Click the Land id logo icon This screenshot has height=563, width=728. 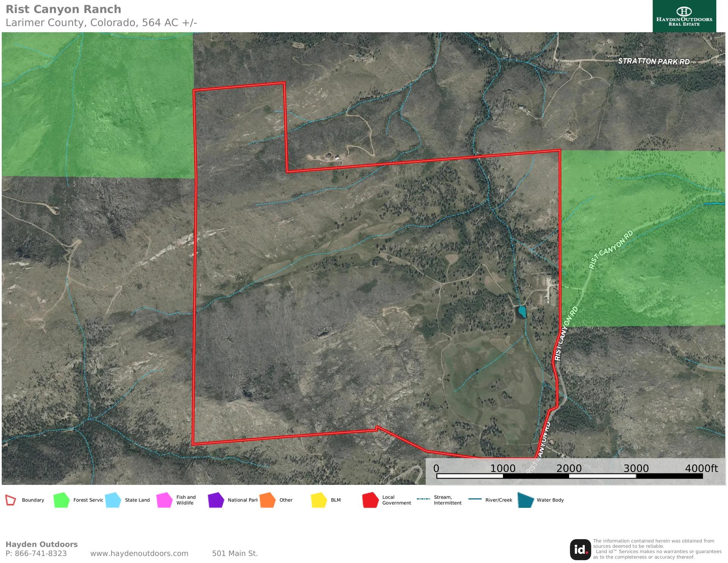581,549
